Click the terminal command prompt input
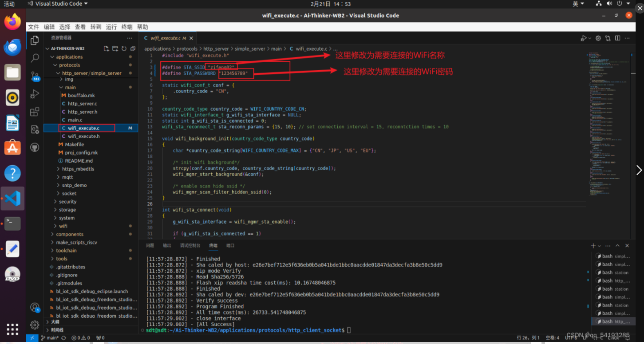This screenshot has width=644, height=344. (x=349, y=330)
